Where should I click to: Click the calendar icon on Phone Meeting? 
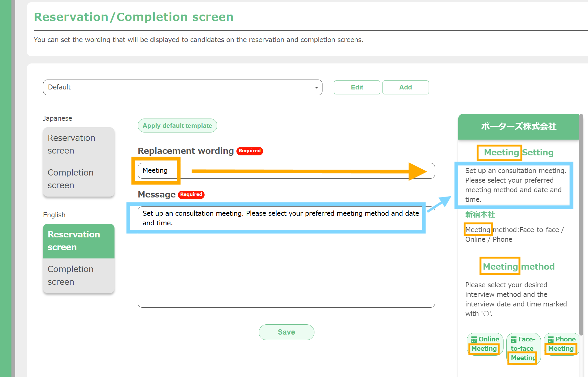(x=551, y=340)
